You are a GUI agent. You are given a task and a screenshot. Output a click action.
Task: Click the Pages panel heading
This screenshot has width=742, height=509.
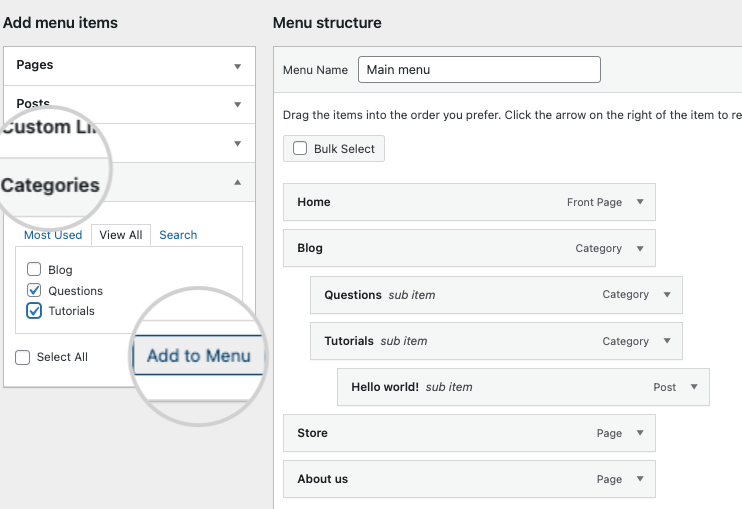coord(35,65)
